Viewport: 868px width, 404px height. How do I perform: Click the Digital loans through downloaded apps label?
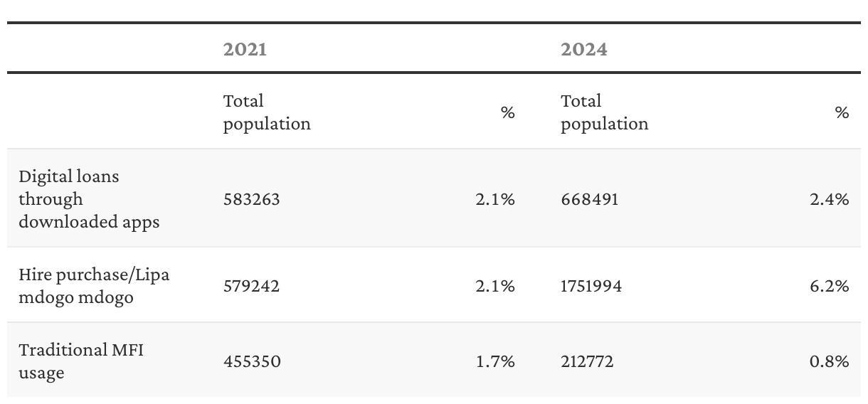pos(89,199)
